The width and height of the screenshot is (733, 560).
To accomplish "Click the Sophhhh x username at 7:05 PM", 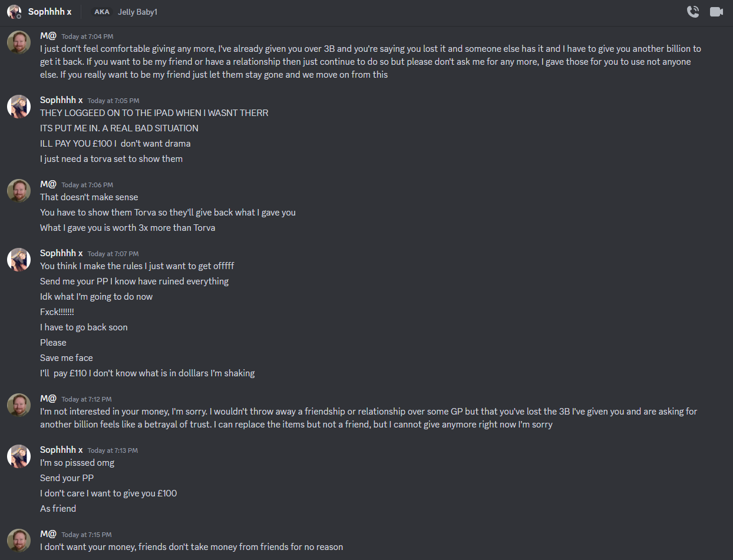I will [x=61, y=100].
